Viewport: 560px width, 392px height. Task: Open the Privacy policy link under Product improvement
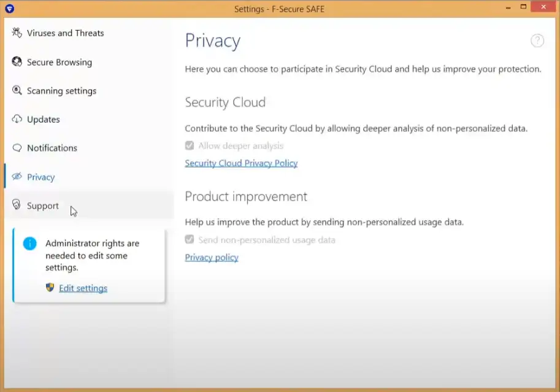[212, 258]
